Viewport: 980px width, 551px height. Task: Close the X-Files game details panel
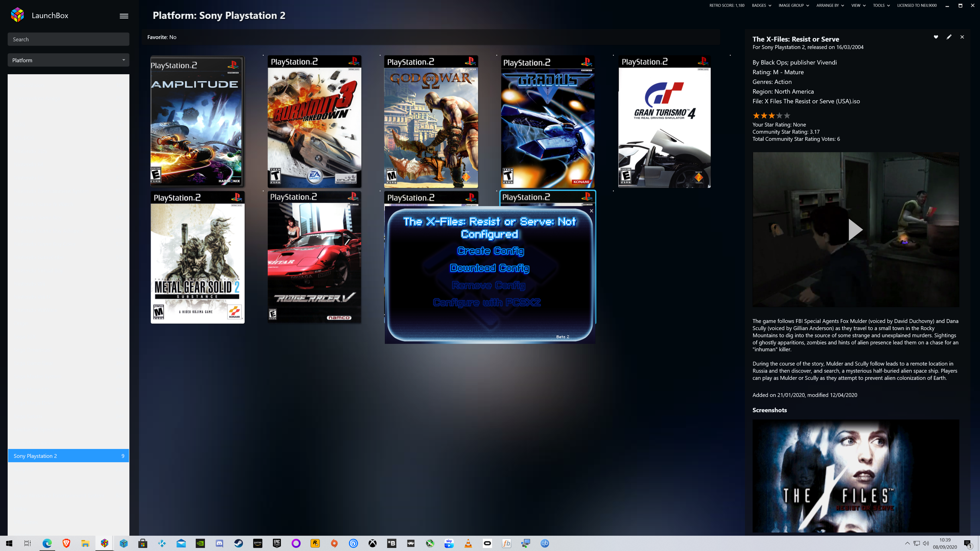point(962,37)
